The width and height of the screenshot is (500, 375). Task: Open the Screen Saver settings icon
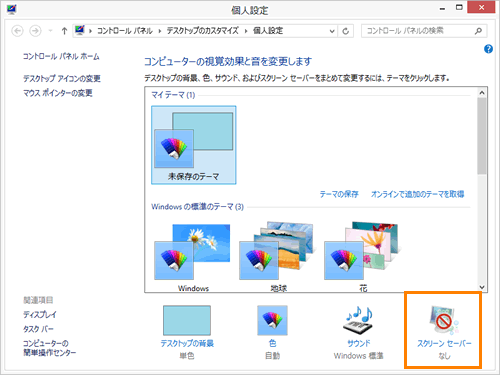pos(444,320)
